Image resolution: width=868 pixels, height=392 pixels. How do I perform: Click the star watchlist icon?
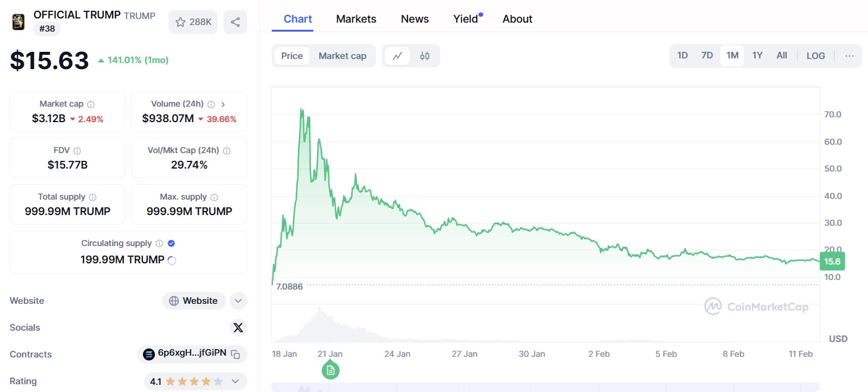point(181,22)
